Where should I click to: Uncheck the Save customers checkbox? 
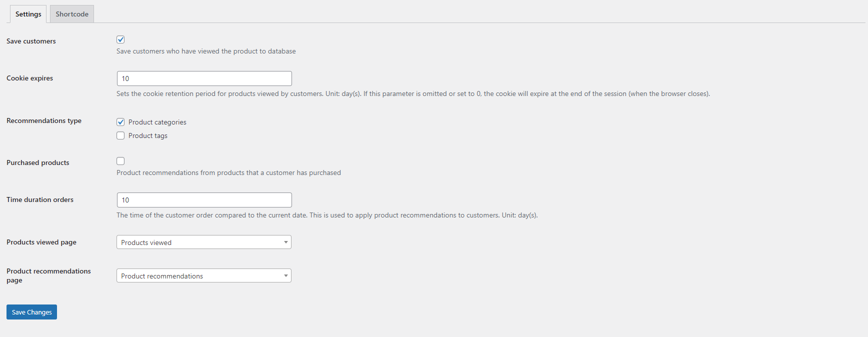click(120, 39)
